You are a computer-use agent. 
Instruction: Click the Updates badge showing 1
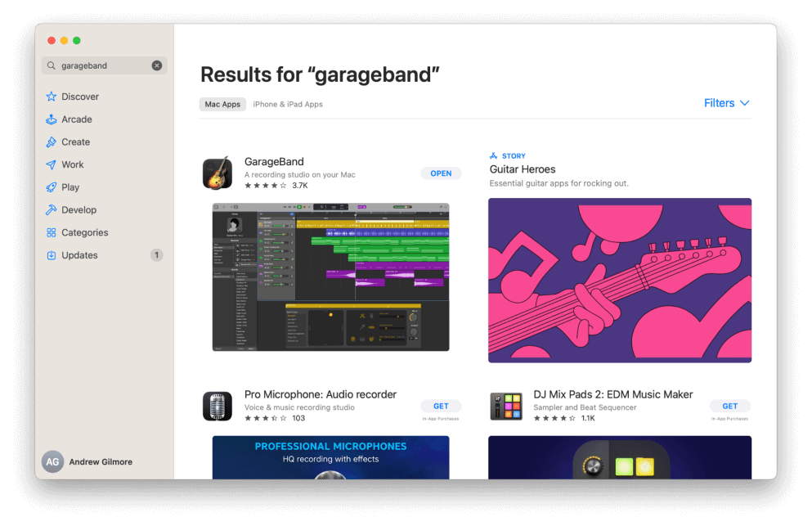point(156,255)
